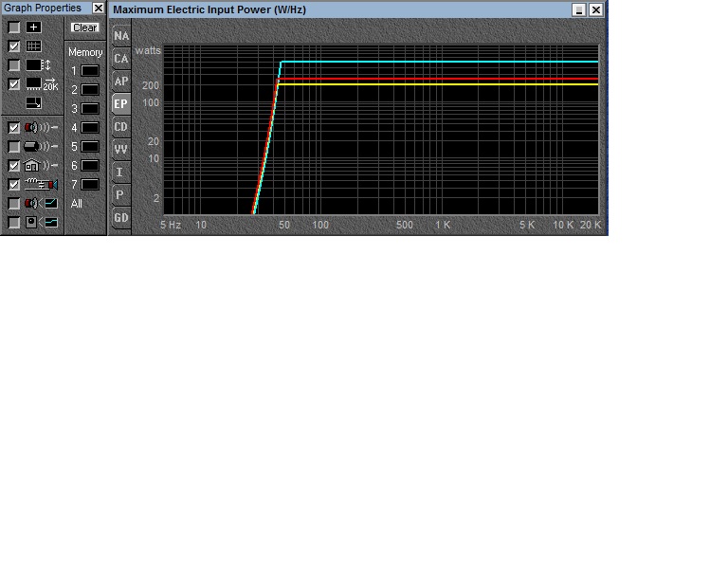Click the grid lines icon
Viewport: 728px width, 582px height.
33,45
